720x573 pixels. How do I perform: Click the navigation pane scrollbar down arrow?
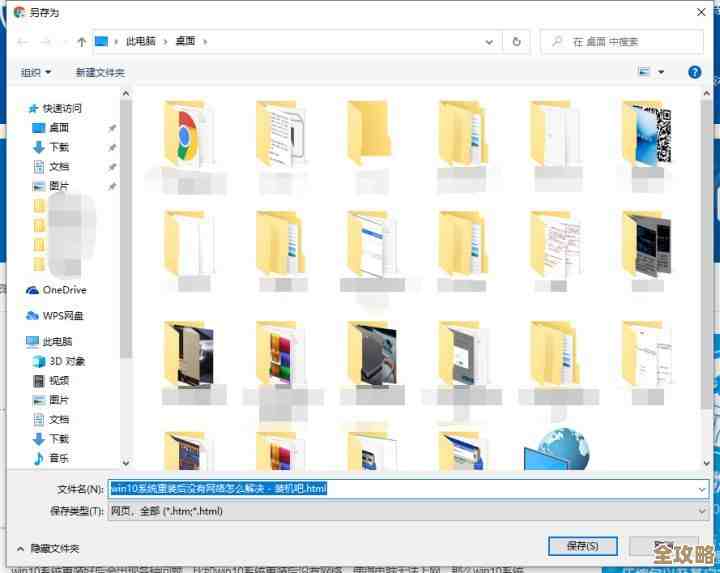click(126, 463)
